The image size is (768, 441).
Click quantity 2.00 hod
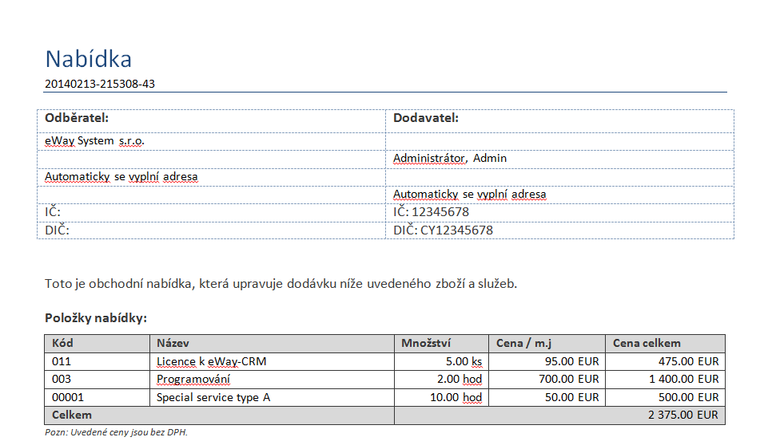(459, 379)
